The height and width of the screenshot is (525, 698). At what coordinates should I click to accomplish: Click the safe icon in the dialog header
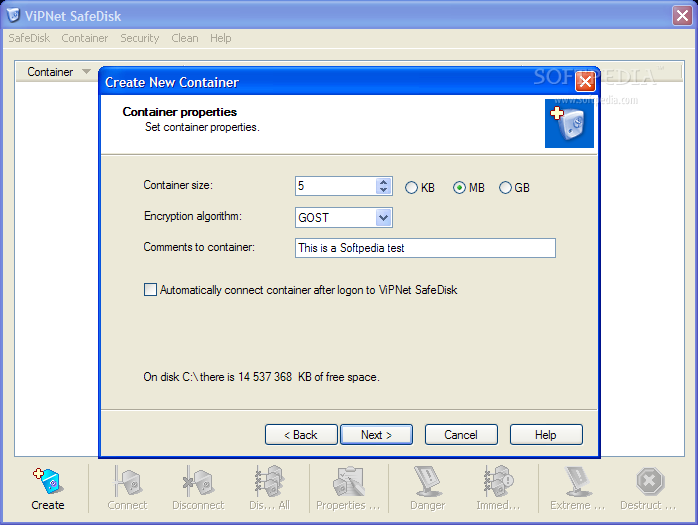click(x=569, y=123)
